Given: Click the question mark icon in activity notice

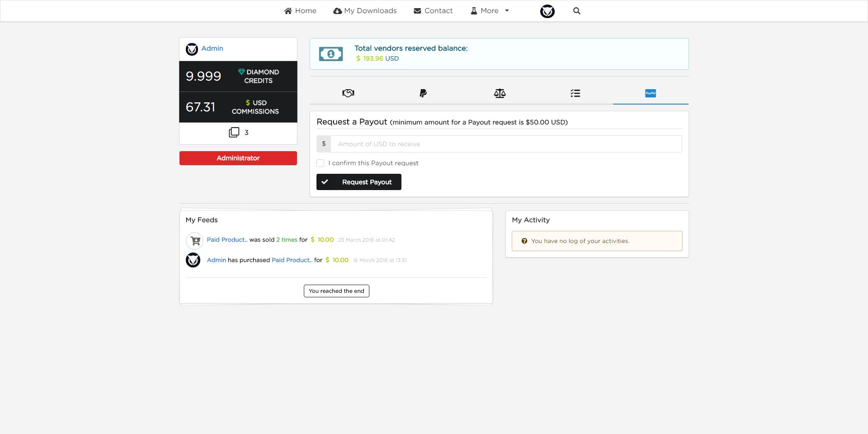Looking at the screenshot, I should (524, 241).
